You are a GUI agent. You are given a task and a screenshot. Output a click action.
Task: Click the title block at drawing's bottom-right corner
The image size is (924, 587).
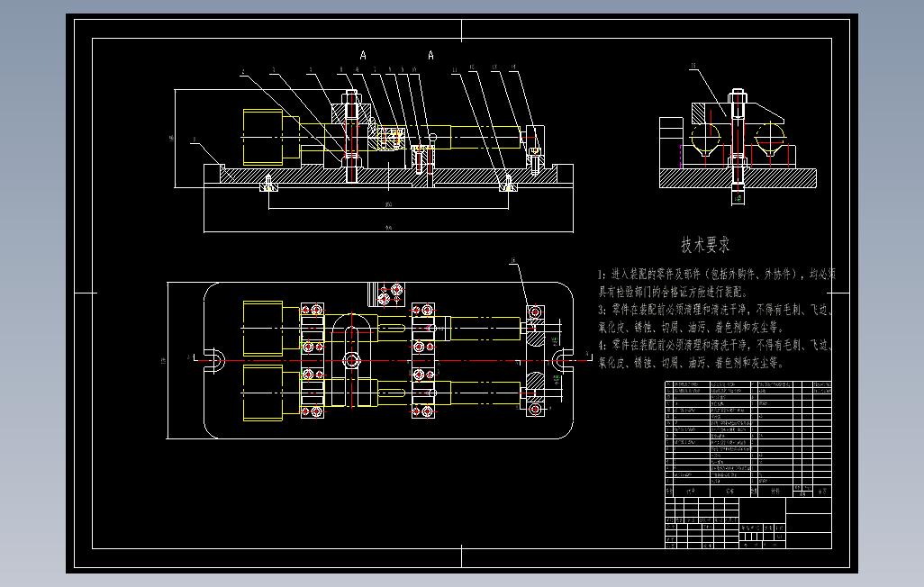pos(748,523)
